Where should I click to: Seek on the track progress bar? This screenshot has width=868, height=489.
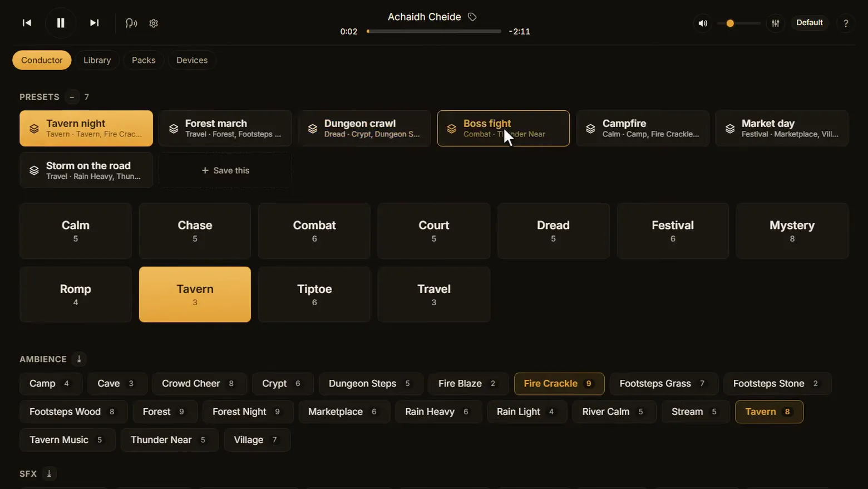click(434, 31)
